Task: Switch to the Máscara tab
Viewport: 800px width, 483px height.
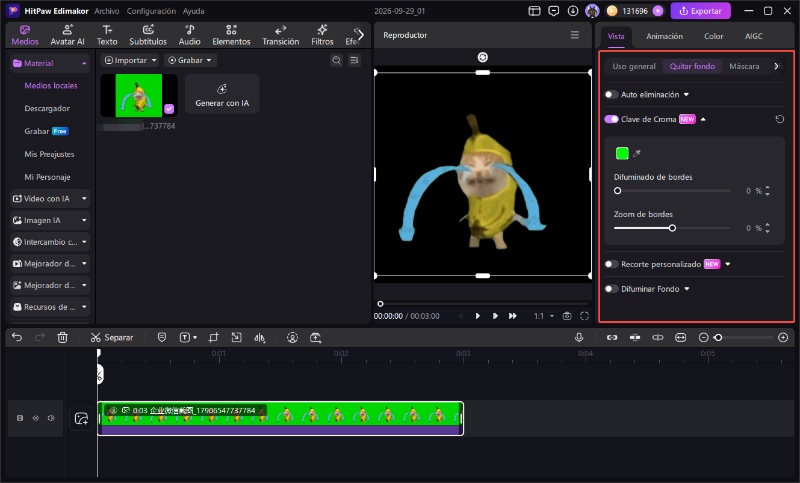Action: pyautogui.click(x=744, y=66)
